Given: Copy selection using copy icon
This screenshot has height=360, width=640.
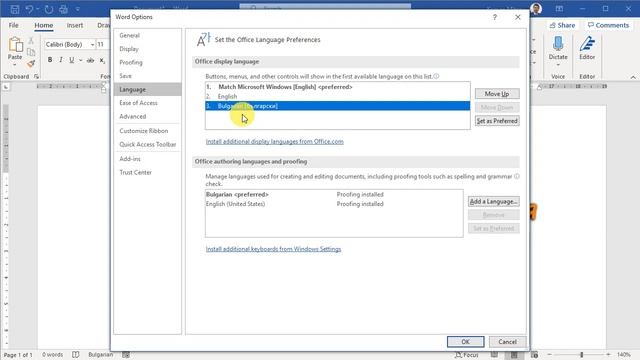Looking at the screenshot, I should [31, 52].
